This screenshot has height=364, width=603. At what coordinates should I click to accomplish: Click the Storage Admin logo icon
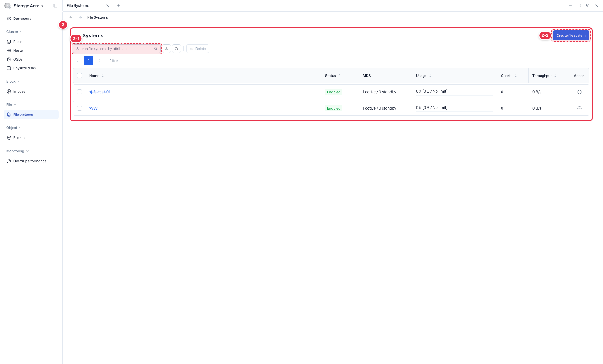tap(8, 6)
